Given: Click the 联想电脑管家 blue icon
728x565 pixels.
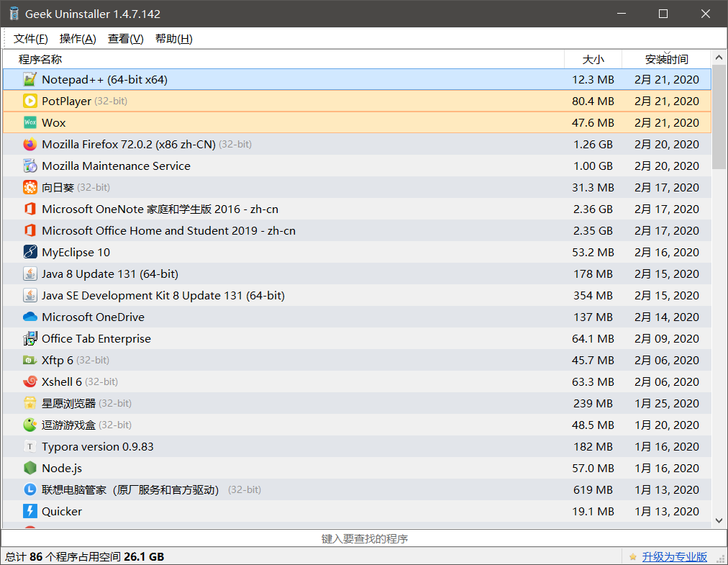Looking at the screenshot, I should click(x=30, y=489).
